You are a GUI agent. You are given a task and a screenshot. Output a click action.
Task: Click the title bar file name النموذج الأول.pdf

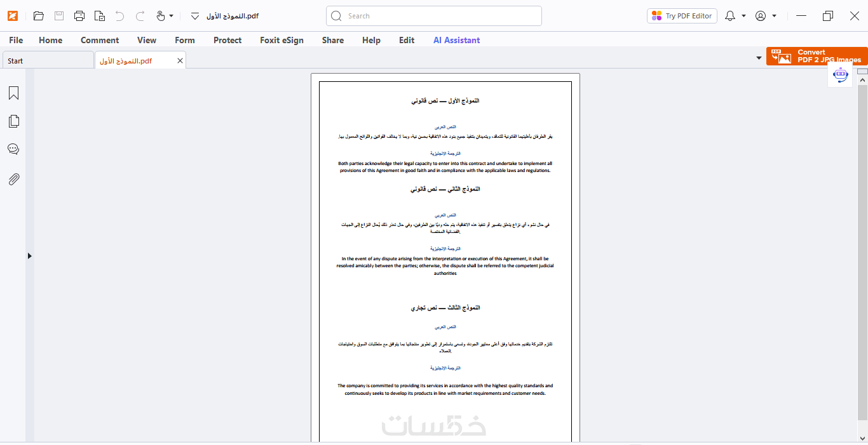click(233, 16)
